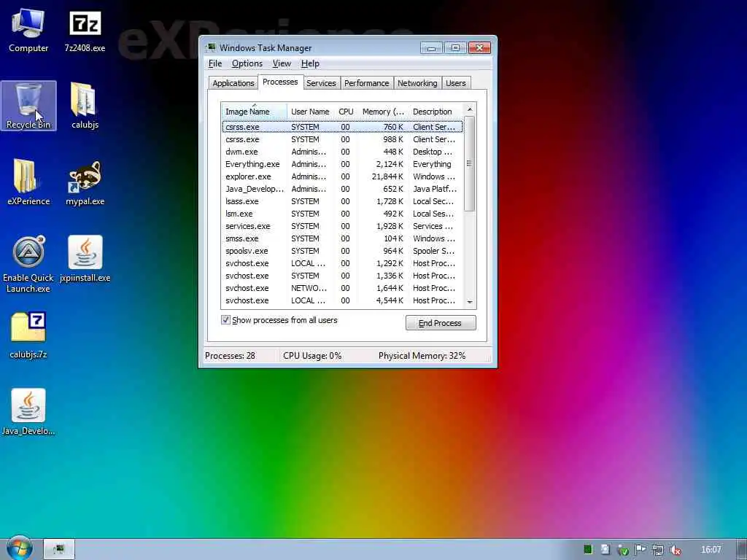This screenshot has height=560, width=747.
Task: Select the Recycle Bin icon
Action: point(28,106)
